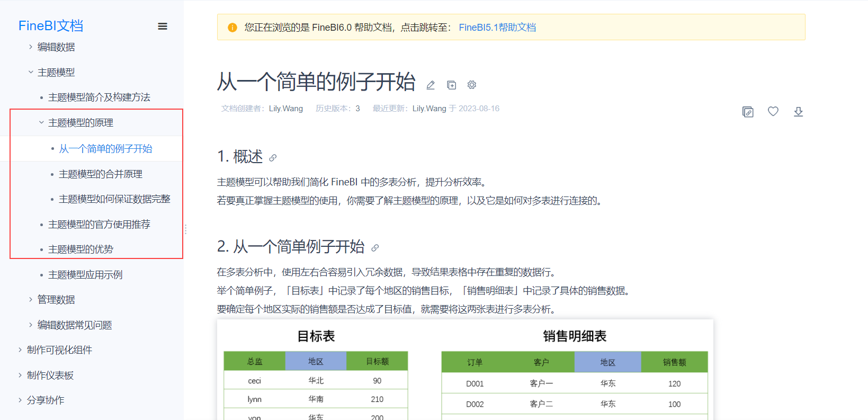The height and width of the screenshot is (420, 868).
Task: Click the page title 从一个简单的例子开始
Action: point(316,82)
